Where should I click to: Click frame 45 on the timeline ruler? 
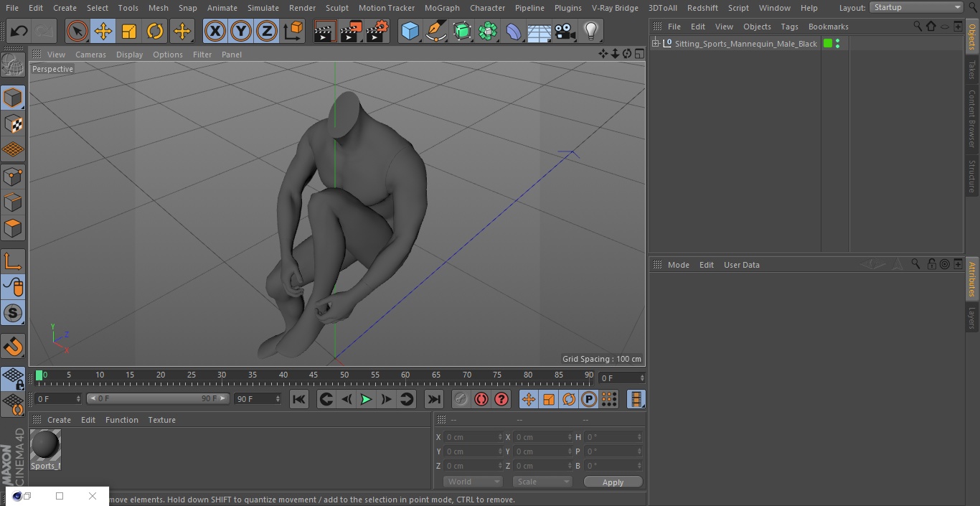point(314,375)
